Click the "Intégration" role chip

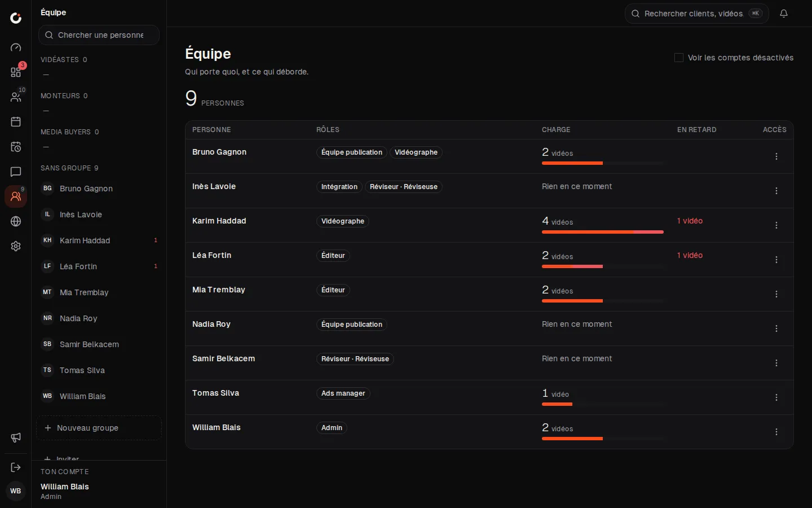coord(339,187)
